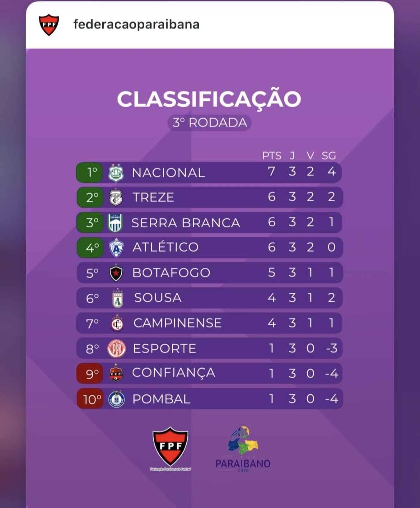Tap the Esporte club crest
420x508 pixels.
click(117, 348)
